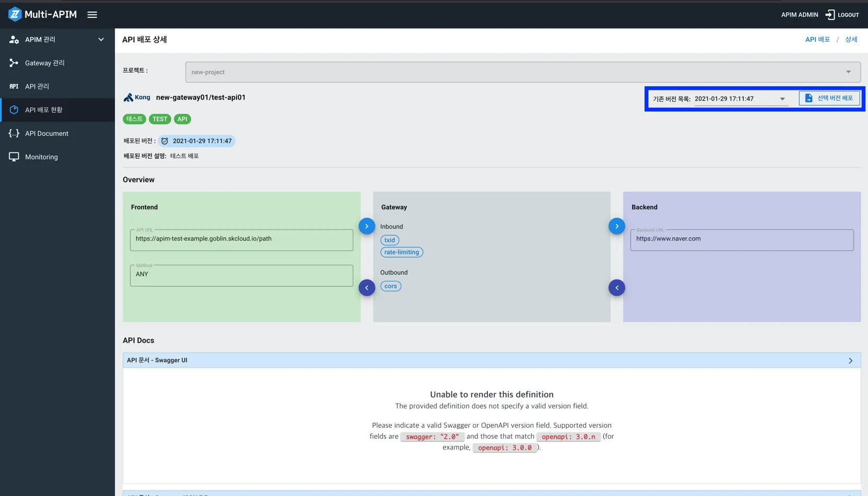Open Gateway 관리 in sidebar
Image resolution: width=868 pixels, height=496 pixels.
point(45,63)
